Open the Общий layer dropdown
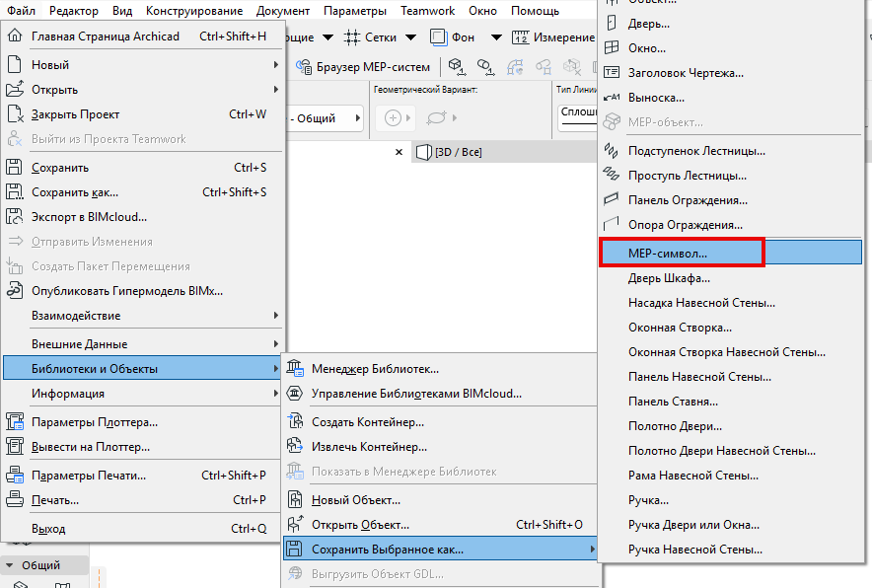The height and width of the screenshot is (588, 872). 326,118
